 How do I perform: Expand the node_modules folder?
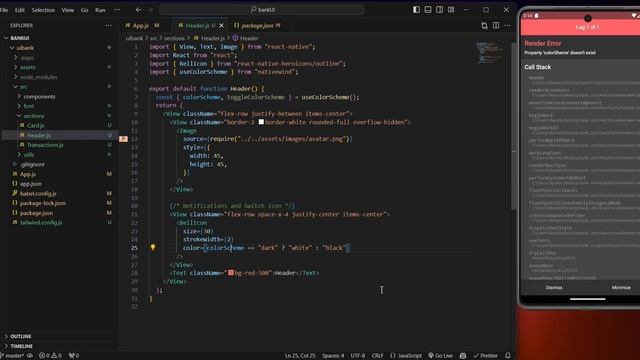point(59,77)
